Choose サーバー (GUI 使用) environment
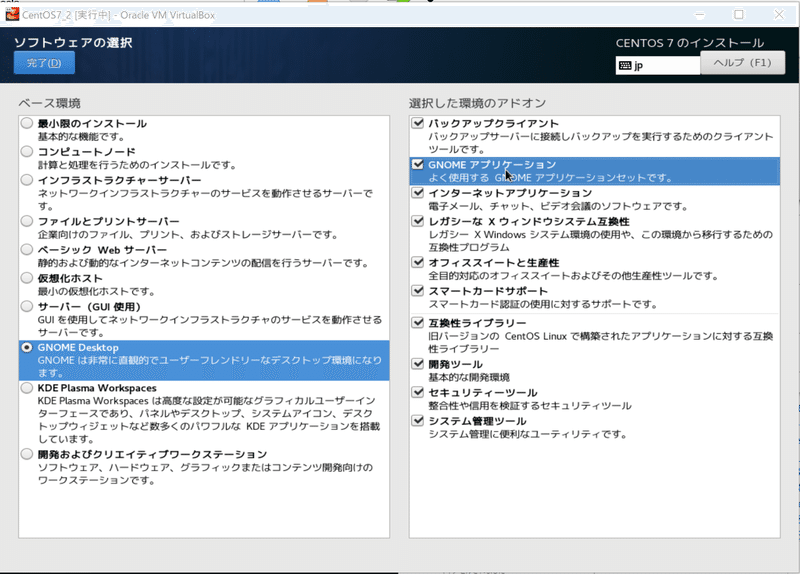The width and height of the screenshot is (800, 574). (x=27, y=306)
